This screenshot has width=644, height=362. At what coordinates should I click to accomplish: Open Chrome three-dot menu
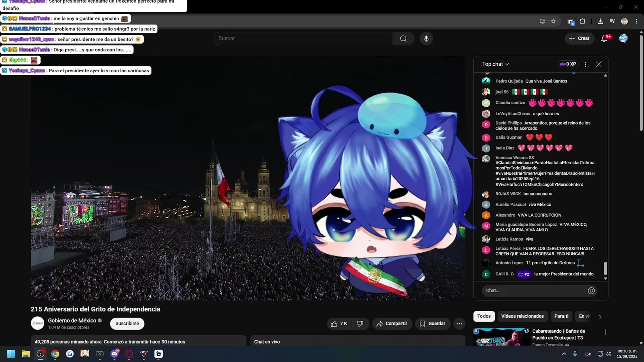pyautogui.click(x=636, y=21)
